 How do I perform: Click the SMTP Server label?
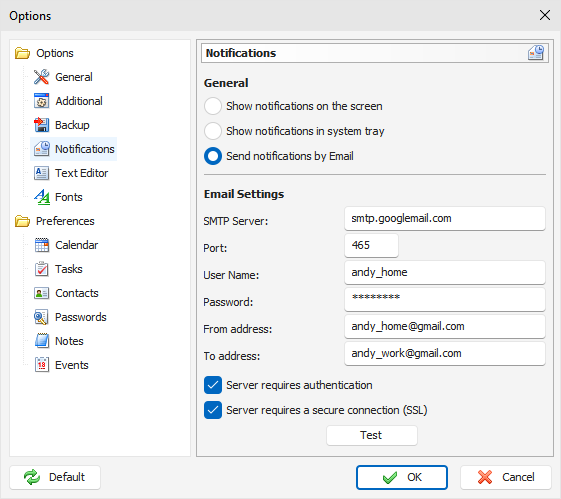(x=236, y=221)
